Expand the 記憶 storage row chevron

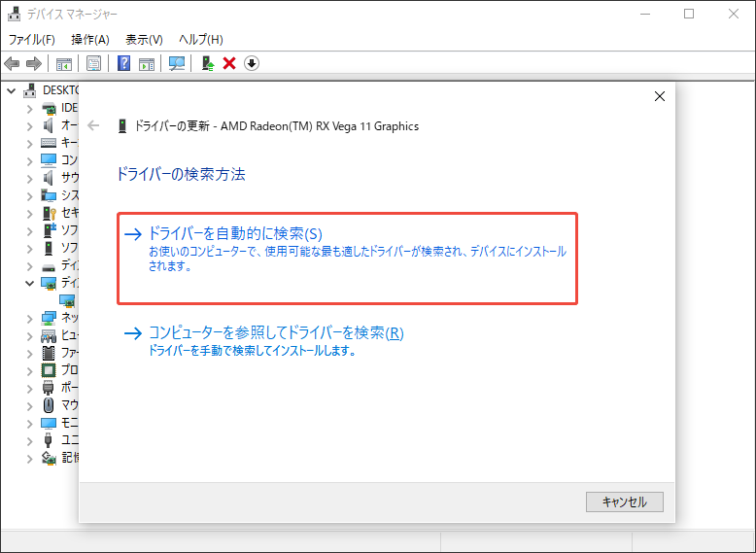tap(30, 459)
